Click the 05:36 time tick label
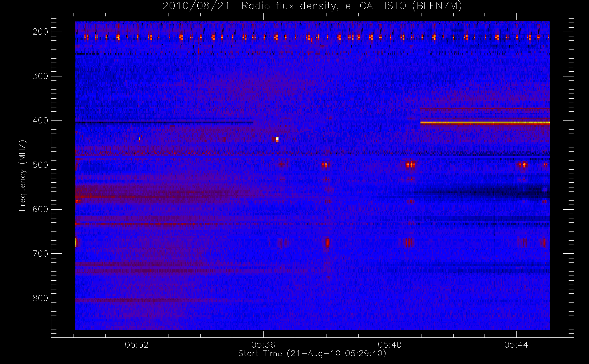589x364 pixels. 263,345
